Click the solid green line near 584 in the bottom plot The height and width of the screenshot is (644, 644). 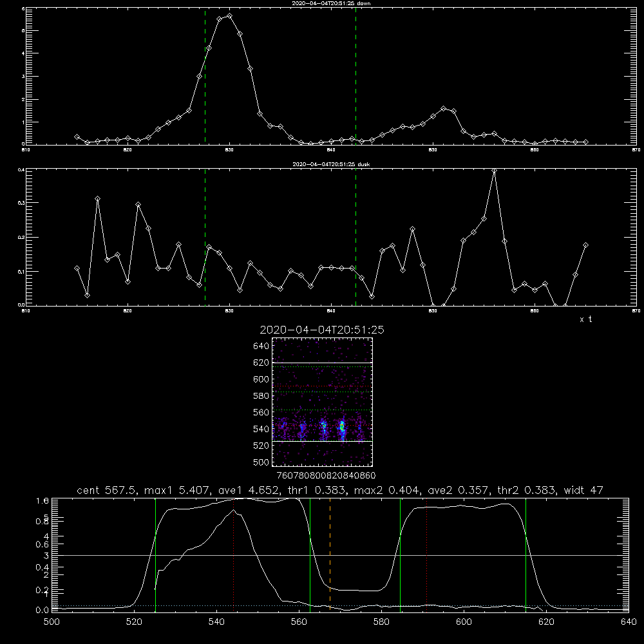point(400,555)
